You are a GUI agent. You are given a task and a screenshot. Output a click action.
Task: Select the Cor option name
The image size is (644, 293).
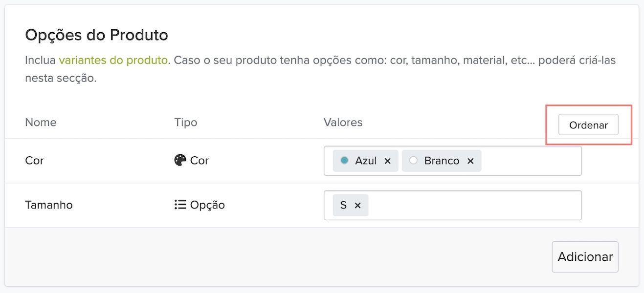(x=34, y=161)
